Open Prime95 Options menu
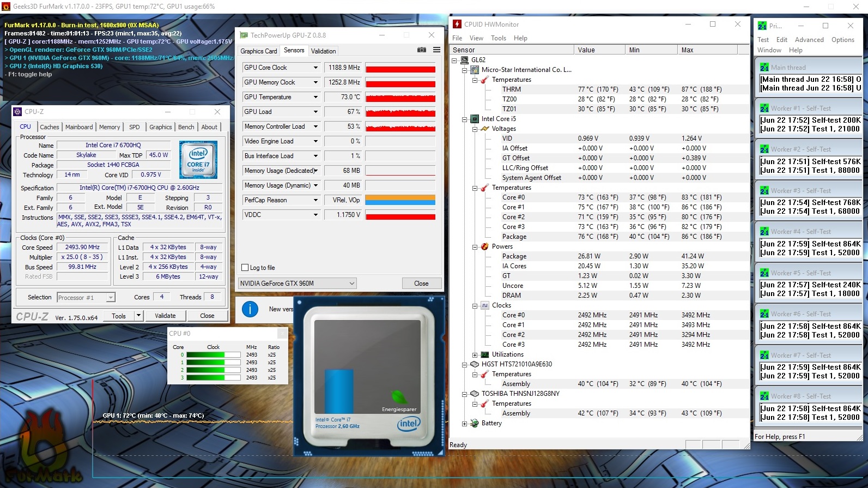The image size is (868, 488). [843, 40]
